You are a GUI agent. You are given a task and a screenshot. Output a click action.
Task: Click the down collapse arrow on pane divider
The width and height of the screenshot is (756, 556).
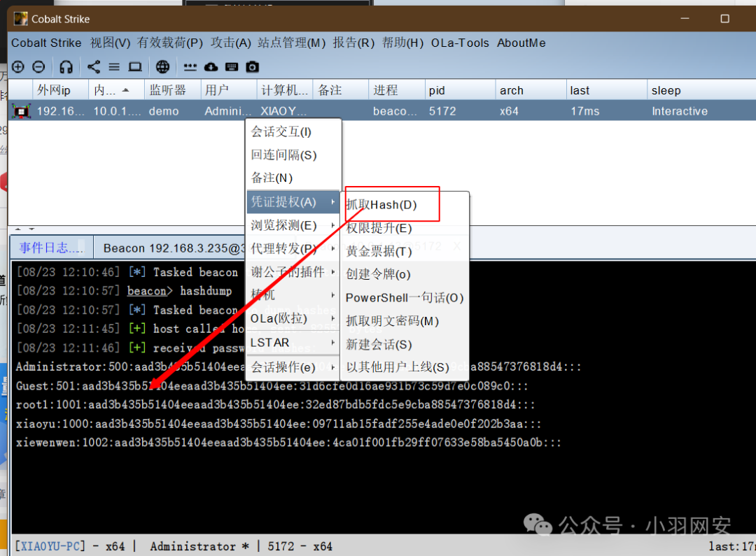[x=31, y=229]
